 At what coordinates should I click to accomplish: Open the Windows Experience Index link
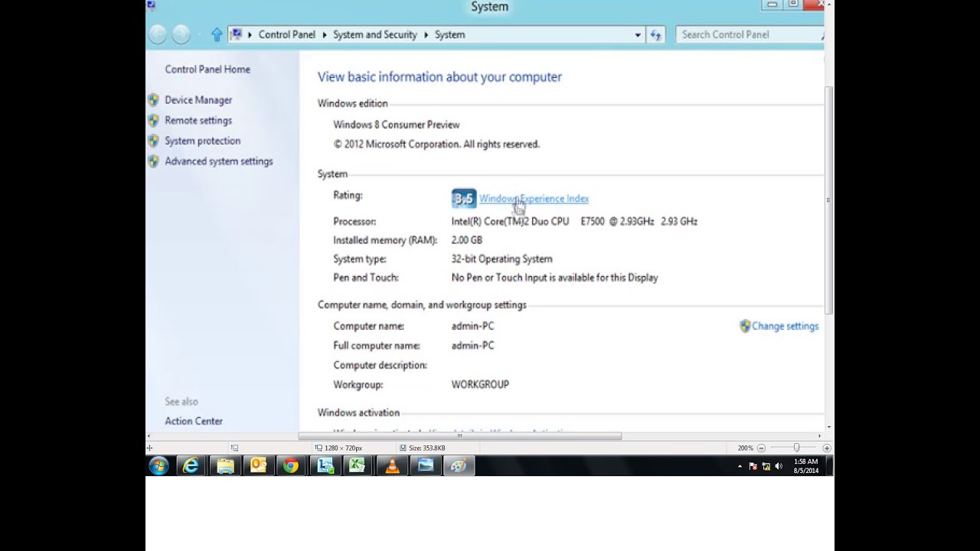pos(534,198)
